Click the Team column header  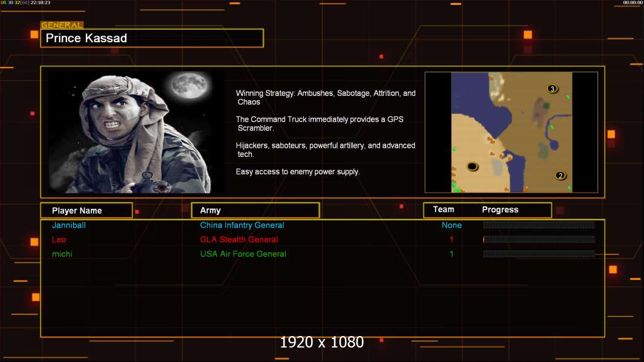point(443,209)
